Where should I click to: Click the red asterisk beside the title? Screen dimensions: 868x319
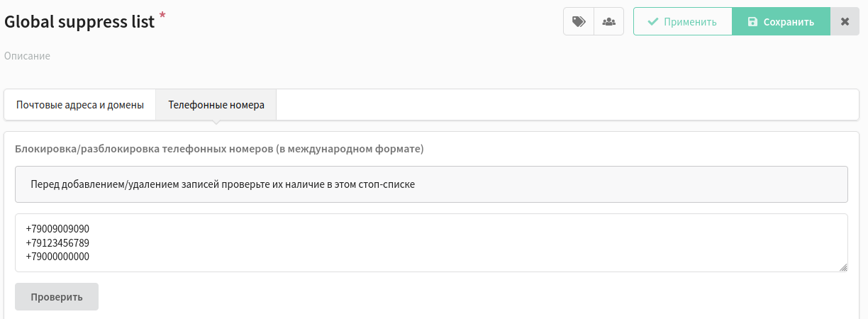pyautogui.click(x=162, y=16)
